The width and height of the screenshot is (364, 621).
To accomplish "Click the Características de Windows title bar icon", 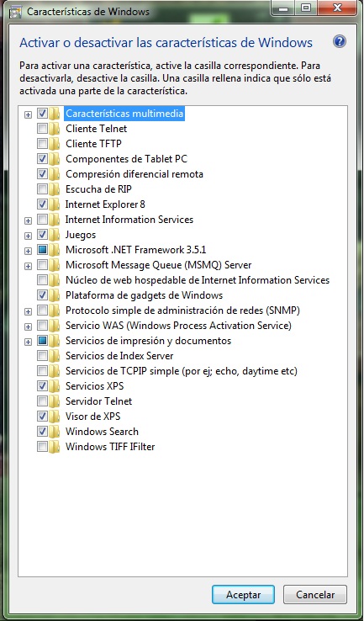I will tap(15, 12).
